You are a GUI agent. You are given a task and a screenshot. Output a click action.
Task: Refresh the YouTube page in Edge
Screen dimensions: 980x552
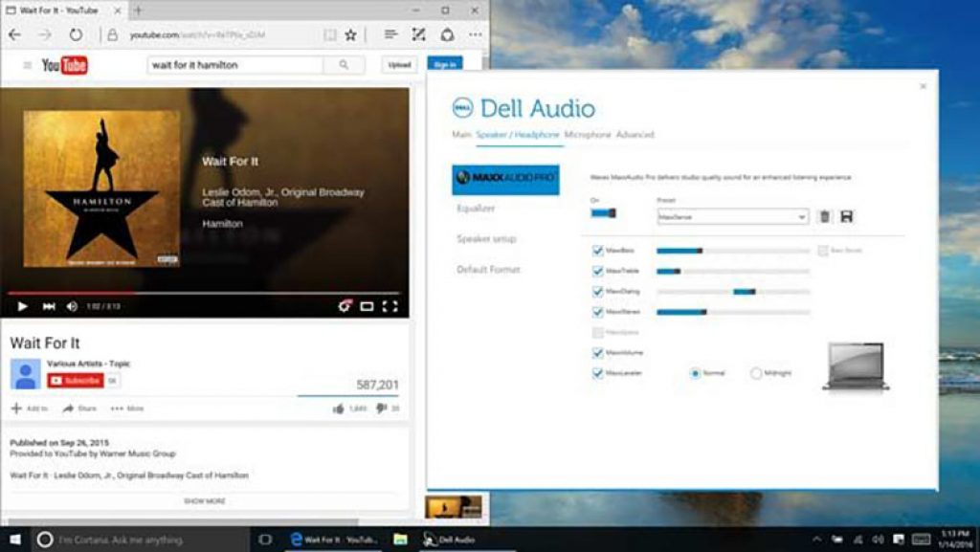coord(76,35)
